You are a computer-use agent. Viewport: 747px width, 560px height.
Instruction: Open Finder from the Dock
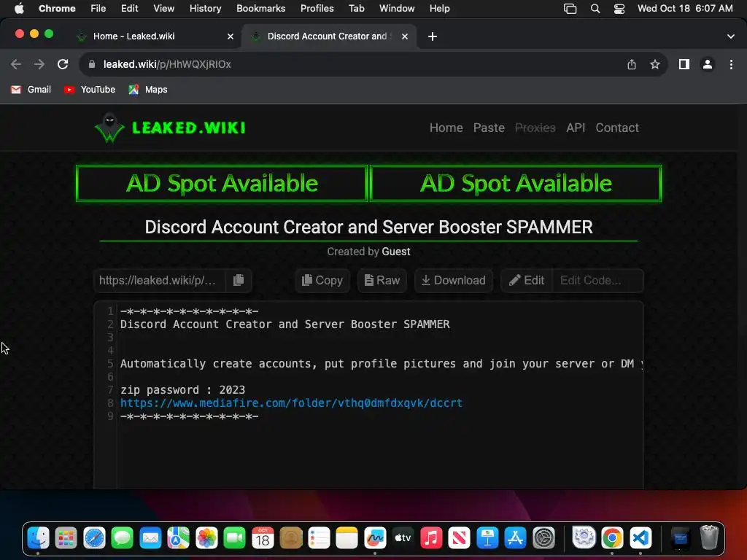pyautogui.click(x=38, y=539)
